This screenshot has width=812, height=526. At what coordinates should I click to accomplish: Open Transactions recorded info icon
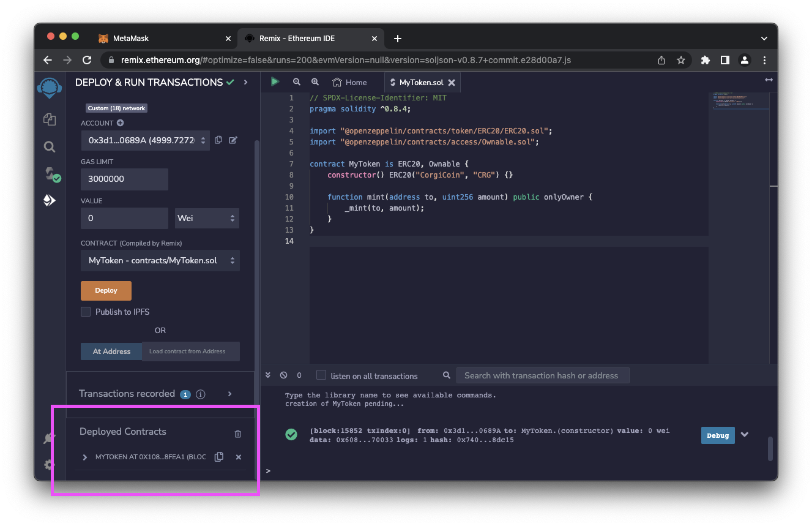click(x=200, y=394)
